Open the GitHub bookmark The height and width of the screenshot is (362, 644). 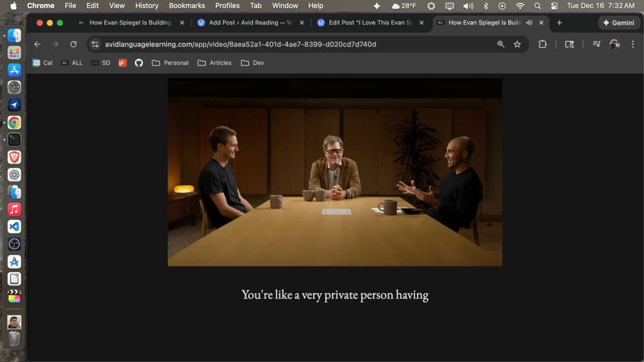coord(139,63)
